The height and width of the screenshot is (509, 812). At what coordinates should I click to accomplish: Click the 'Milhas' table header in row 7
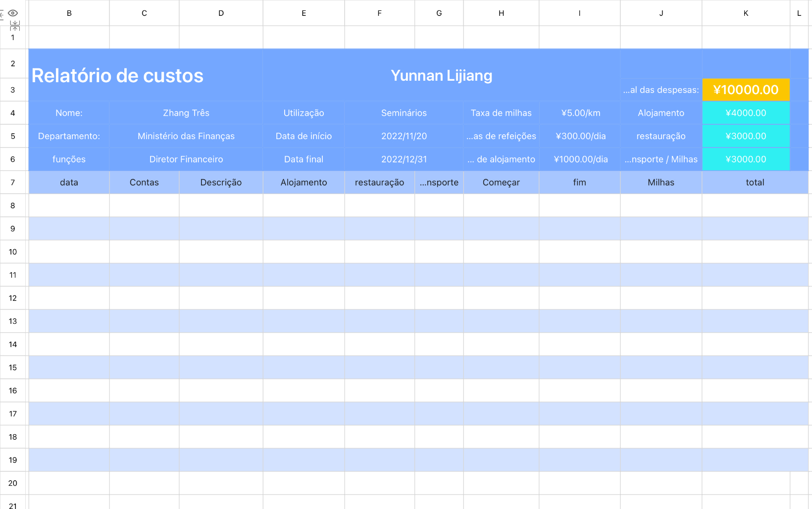point(661,182)
